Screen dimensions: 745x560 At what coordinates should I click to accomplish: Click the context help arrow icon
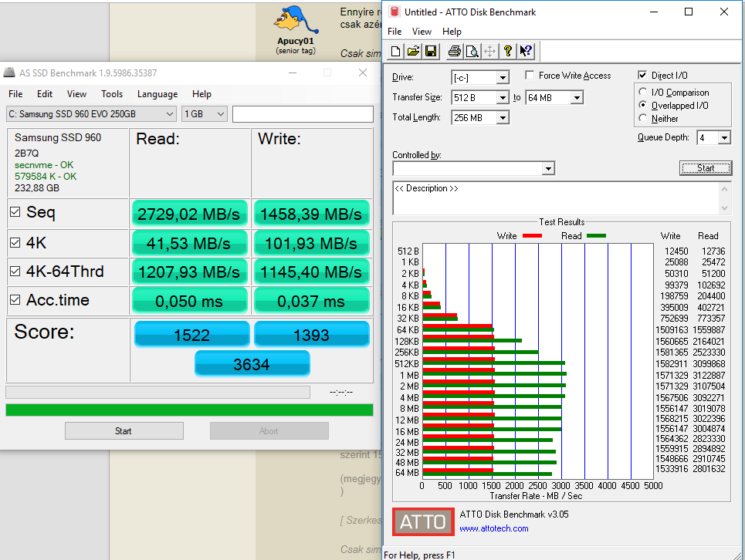526,51
